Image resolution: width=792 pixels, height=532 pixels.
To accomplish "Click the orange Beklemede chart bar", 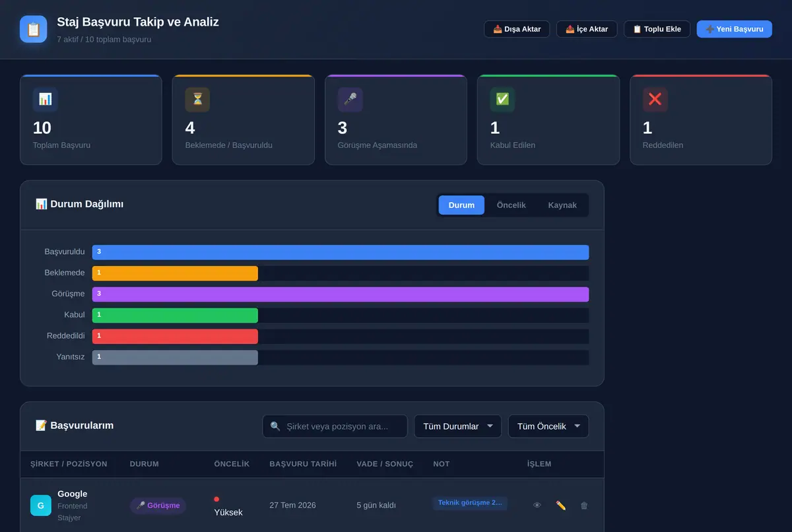I will [175, 273].
